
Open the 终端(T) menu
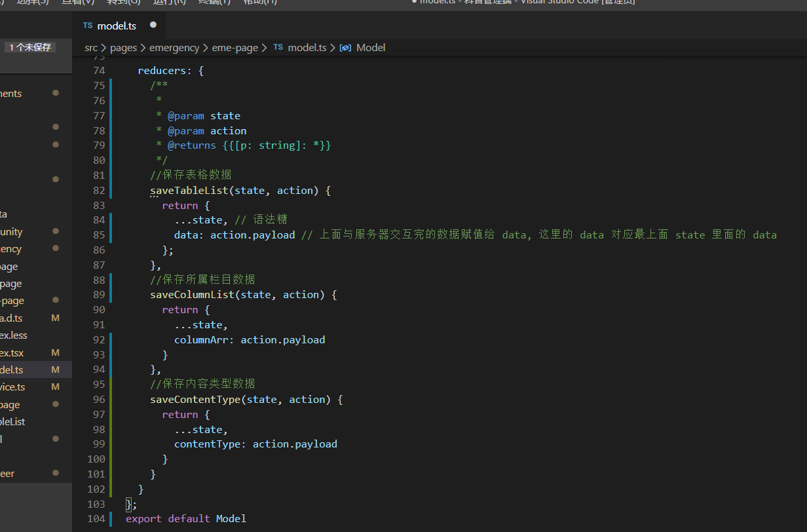[214, 3]
